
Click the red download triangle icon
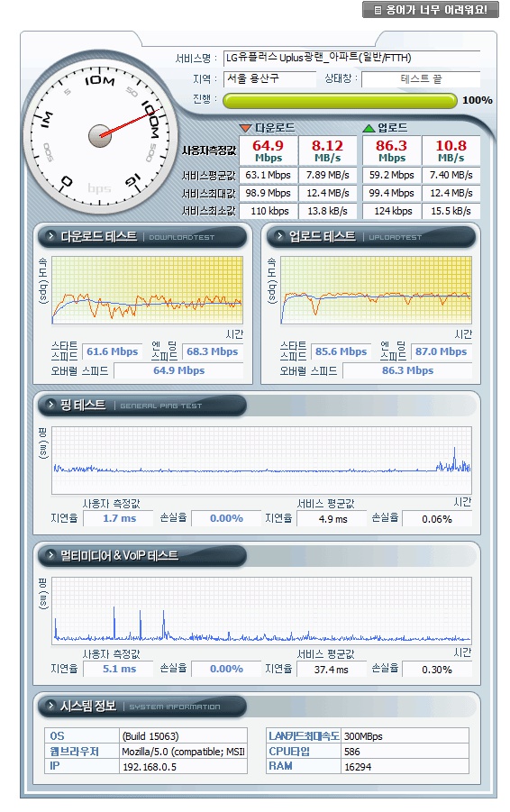[245, 127]
